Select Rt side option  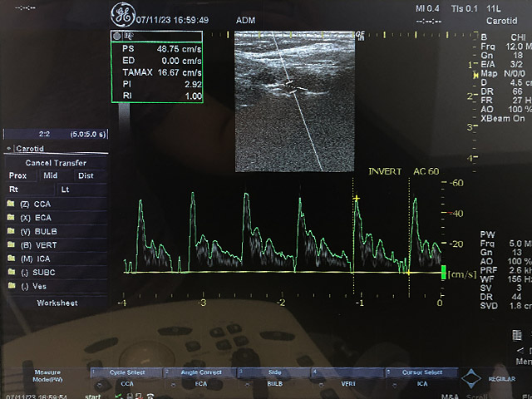coord(13,190)
